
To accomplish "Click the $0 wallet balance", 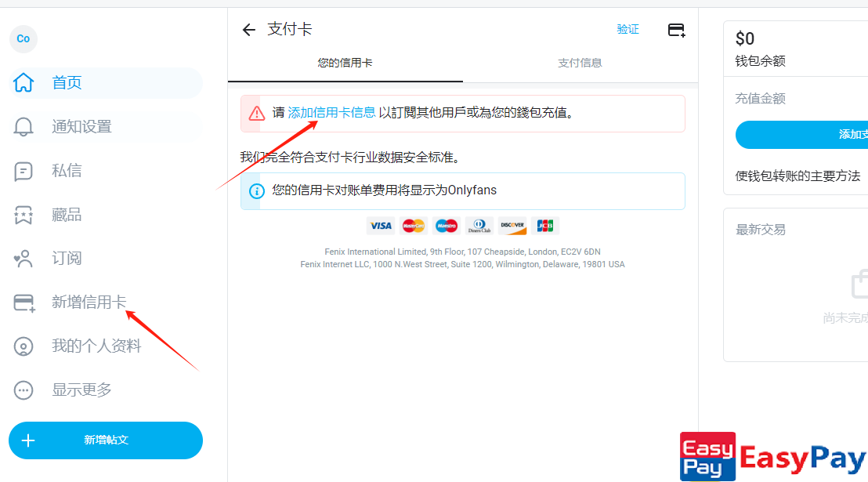I will (745, 39).
